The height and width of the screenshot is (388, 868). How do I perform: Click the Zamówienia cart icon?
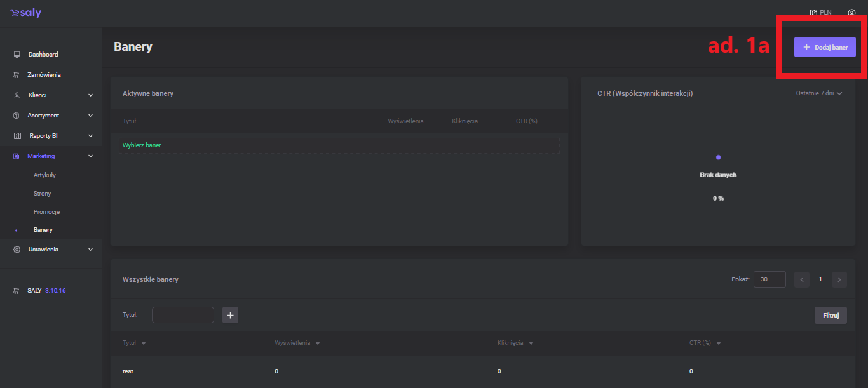[17, 75]
